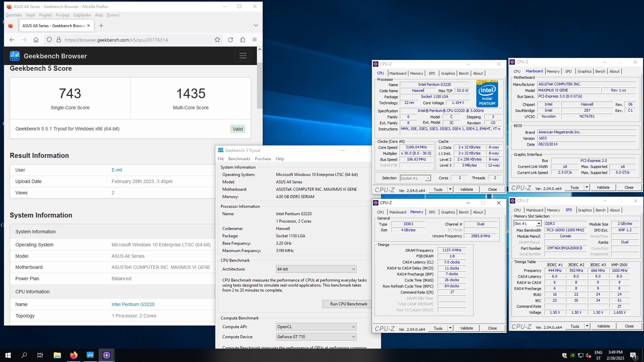Open the notification center icon
This screenshot has width=644, height=362.
(x=634, y=355)
